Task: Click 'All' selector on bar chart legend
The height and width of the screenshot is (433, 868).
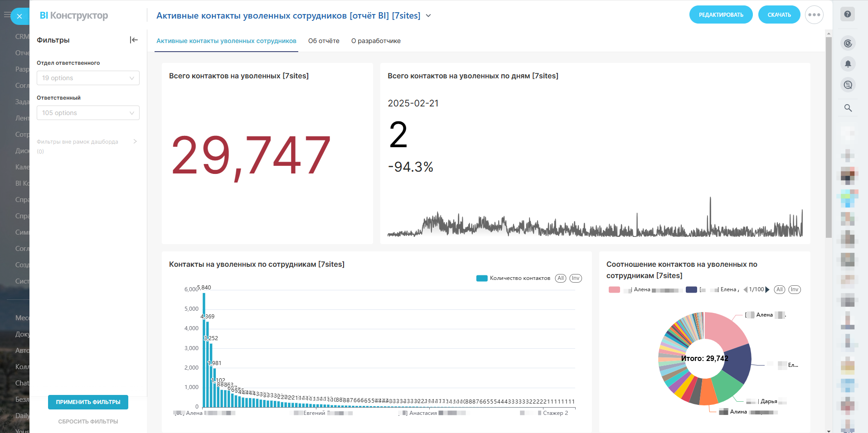Action: tap(561, 278)
